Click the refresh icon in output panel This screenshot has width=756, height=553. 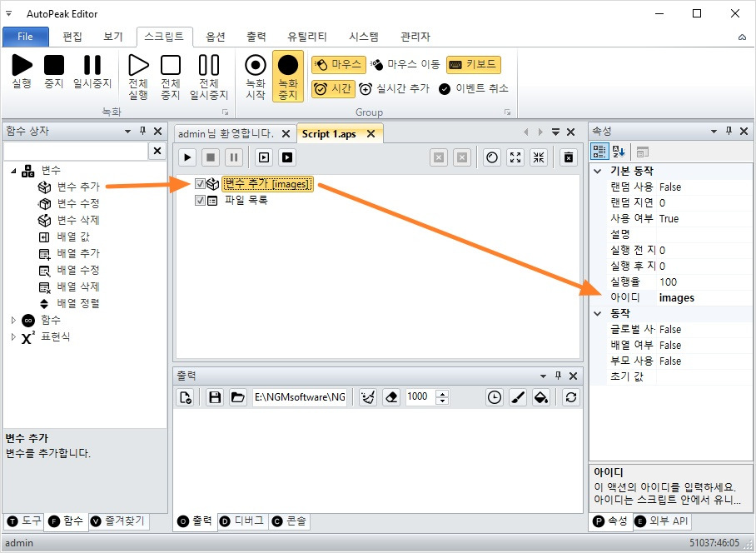tap(571, 397)
